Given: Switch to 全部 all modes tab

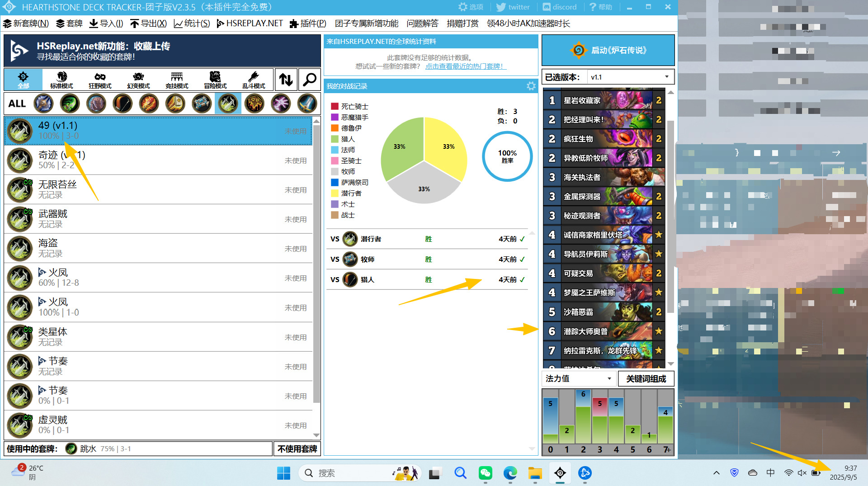Looking at the screenshot, I should [23, 80].
